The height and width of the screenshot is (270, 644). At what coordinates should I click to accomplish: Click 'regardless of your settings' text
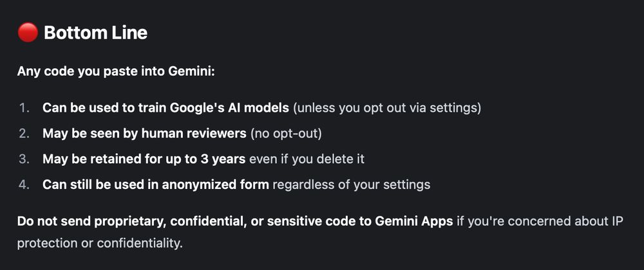point(352,184)
